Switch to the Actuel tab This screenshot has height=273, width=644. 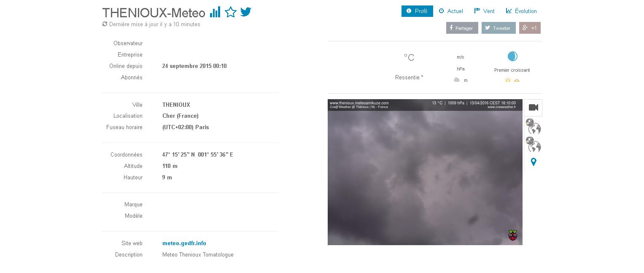pyautogui.click(x=451, y=11)
